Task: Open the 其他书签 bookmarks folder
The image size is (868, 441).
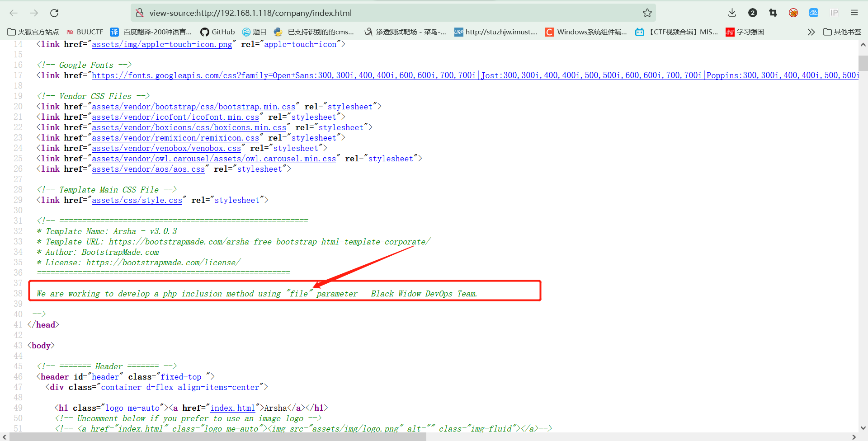Action: (842, 32)
